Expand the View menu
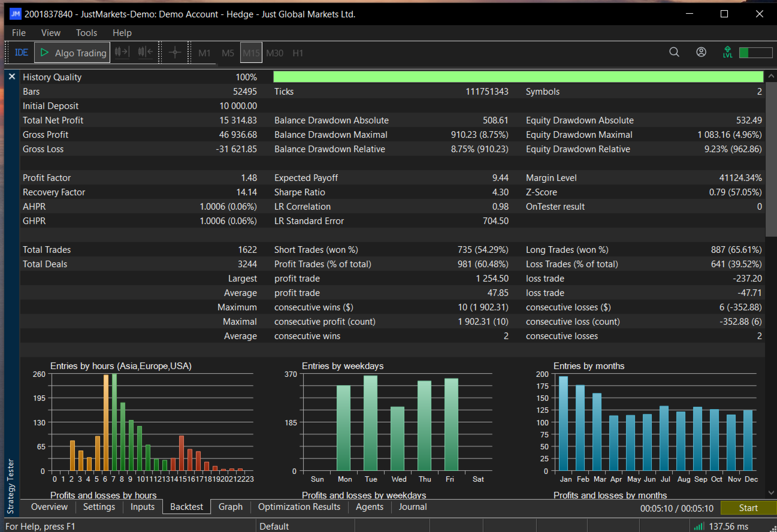Viewport: 777px width, 532px height. click(51, 33)
